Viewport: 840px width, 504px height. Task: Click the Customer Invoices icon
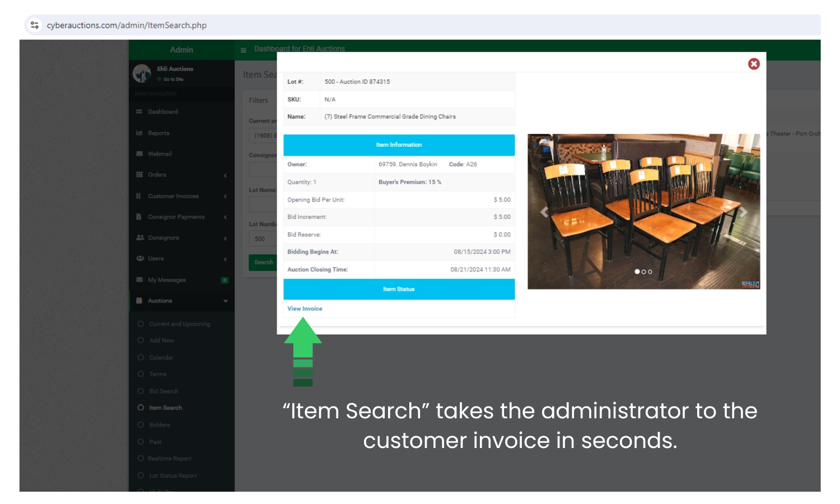pos(138,196)
